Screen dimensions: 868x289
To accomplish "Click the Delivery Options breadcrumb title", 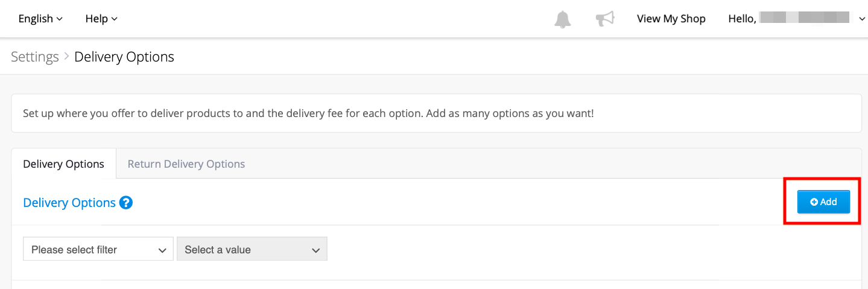I will (124, 57).
